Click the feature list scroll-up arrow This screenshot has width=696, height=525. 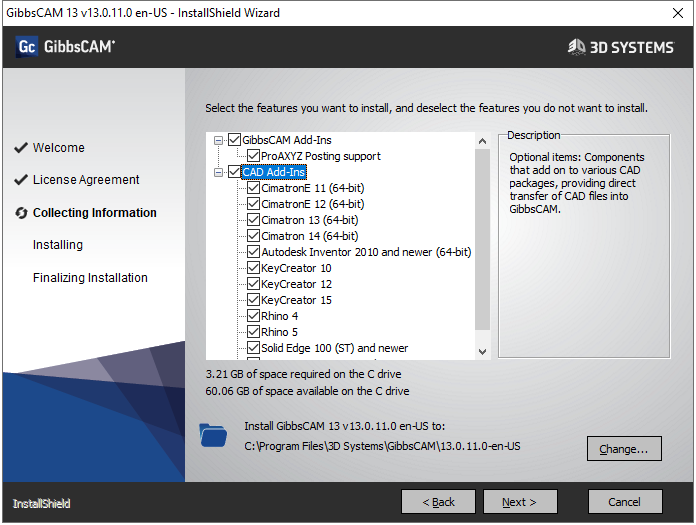[482, 141]
